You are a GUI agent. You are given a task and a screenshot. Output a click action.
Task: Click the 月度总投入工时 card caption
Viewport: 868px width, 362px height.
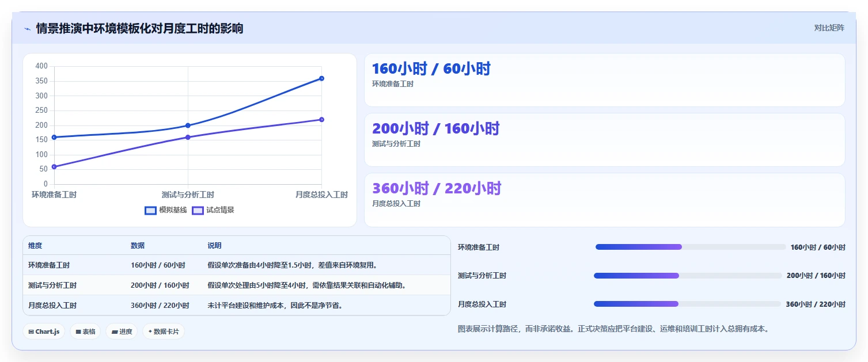coord(396,204)
